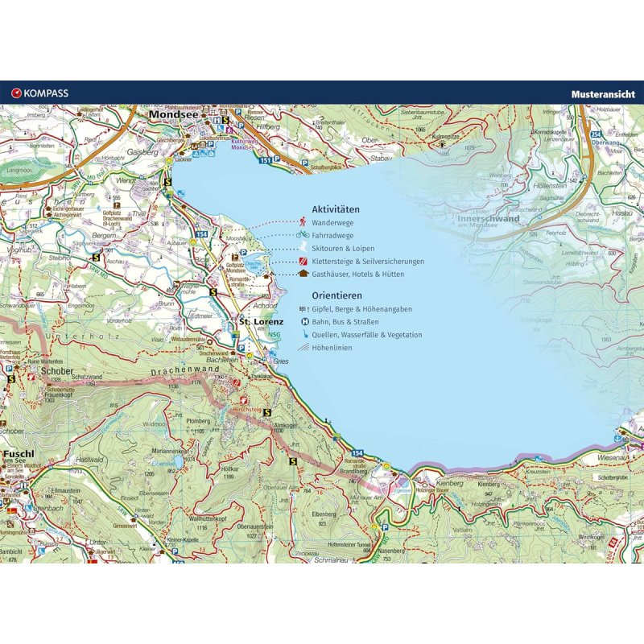Select the St. Lorenz town label
The width and height of the screenshot is (644, 644).
point(257,322)
